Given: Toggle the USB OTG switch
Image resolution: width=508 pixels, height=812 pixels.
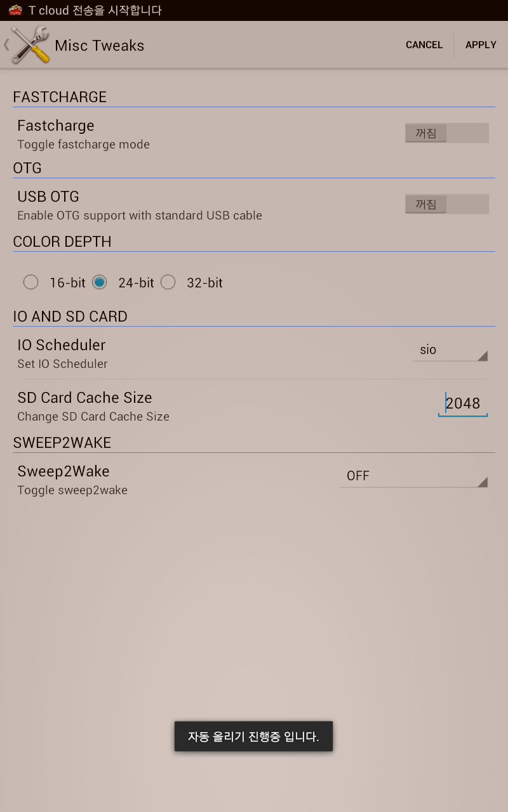Looking at the screenshot, I should [x=446, y=204].
